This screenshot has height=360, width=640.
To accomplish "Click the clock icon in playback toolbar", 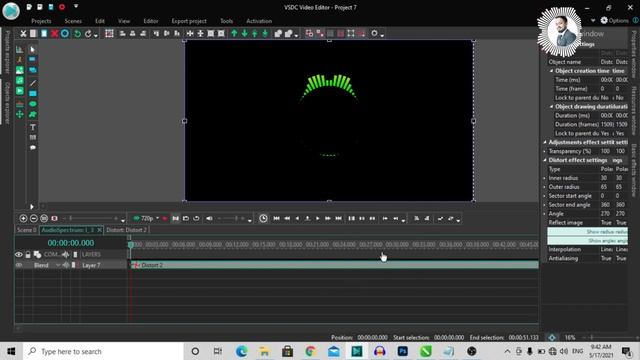I will pyautogui.click(x=263, y=218).
